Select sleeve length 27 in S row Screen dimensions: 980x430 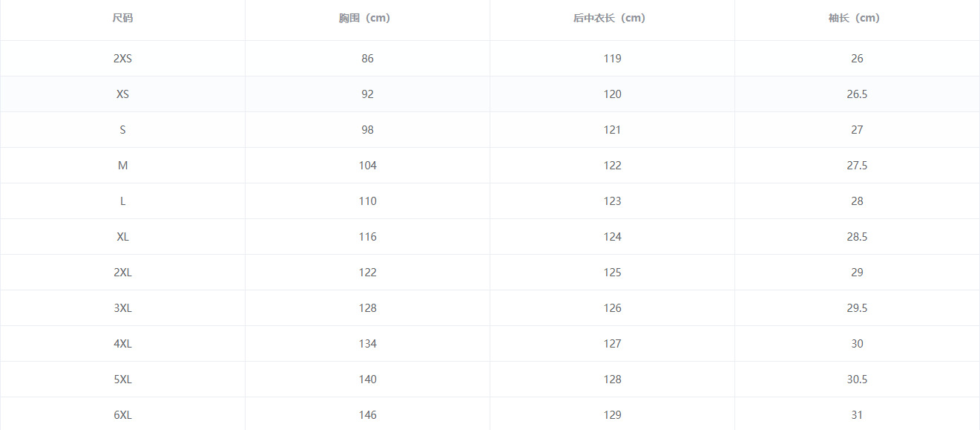[857, 130]
